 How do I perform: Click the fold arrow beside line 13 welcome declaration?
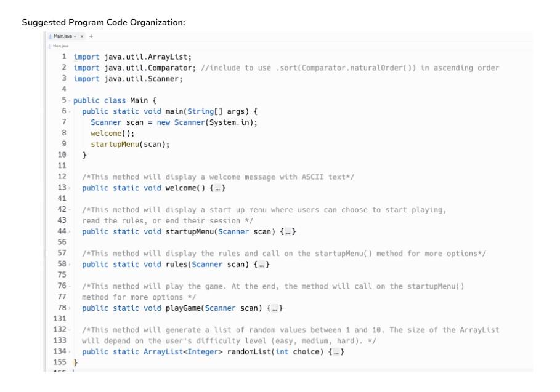point(70,188)
